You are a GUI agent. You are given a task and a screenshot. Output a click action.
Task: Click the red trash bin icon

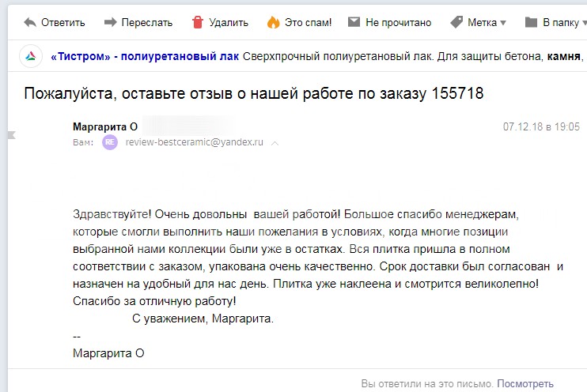(x=198, y=22)
